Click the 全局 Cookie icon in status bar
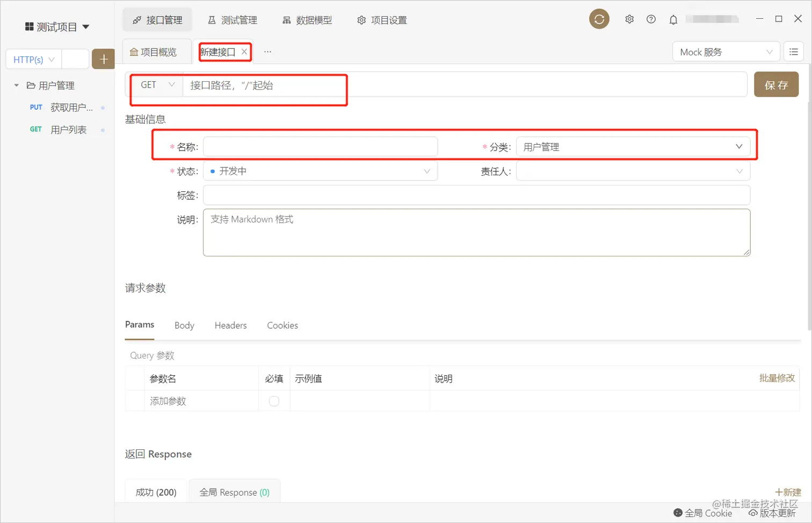 [x=678, y=513]
